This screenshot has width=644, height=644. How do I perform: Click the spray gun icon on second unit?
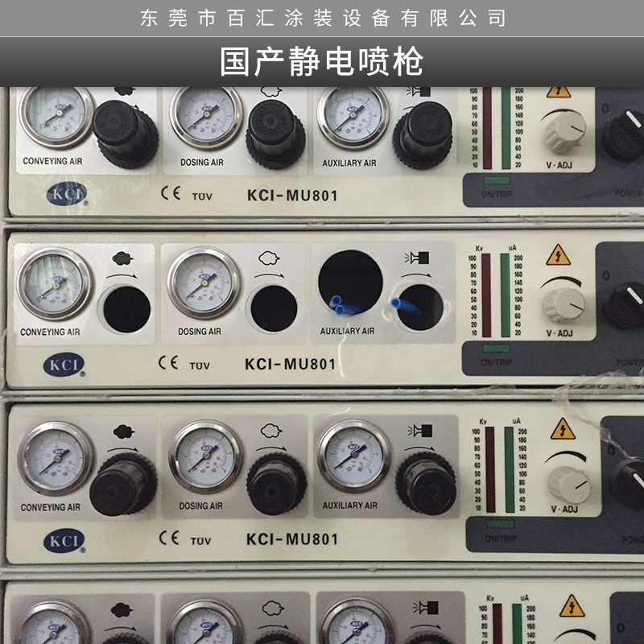[x=417, y=258]
